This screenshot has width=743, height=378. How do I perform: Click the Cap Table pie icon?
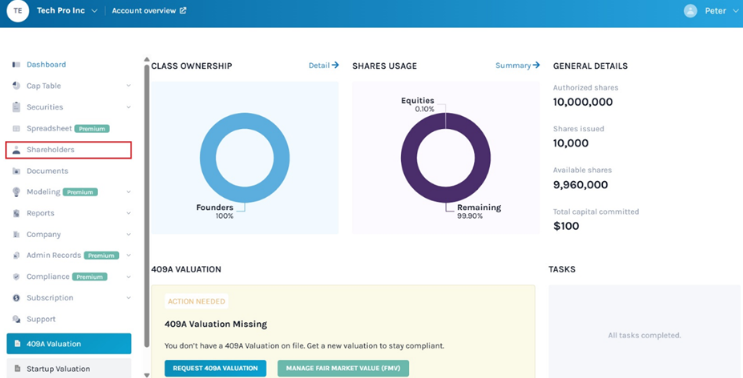click(x=16, y=86)
